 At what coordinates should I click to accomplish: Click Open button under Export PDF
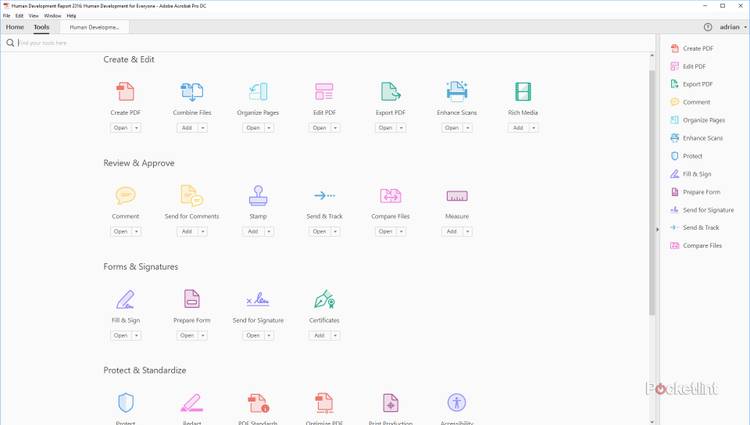point(386,128)
